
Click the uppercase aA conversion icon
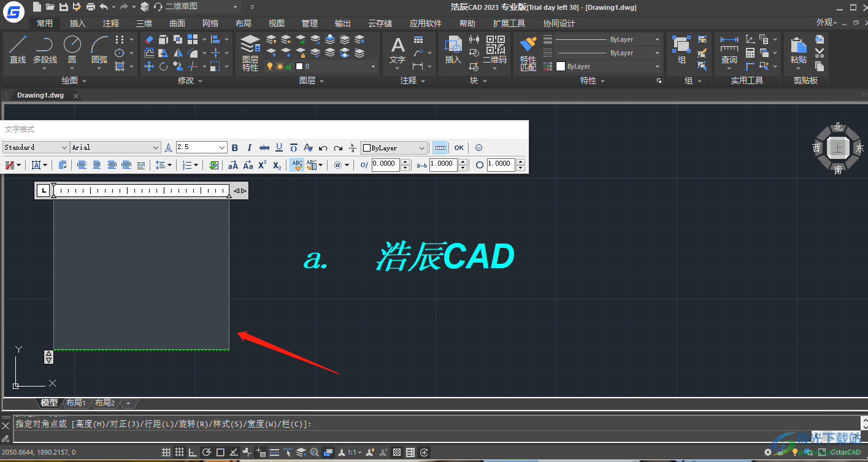233,165
